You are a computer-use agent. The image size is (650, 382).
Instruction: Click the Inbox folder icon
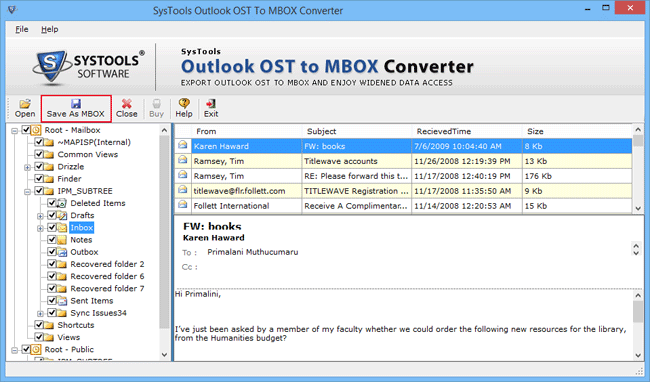(x=62, y=227)
